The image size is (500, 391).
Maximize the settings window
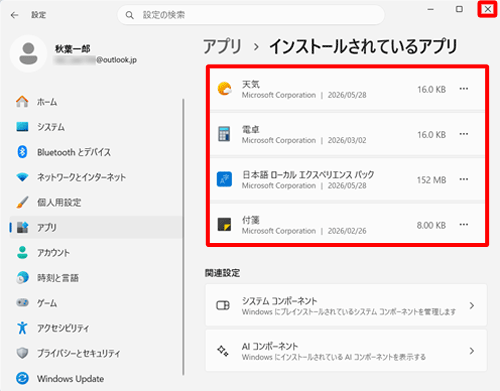coord(459,9)
